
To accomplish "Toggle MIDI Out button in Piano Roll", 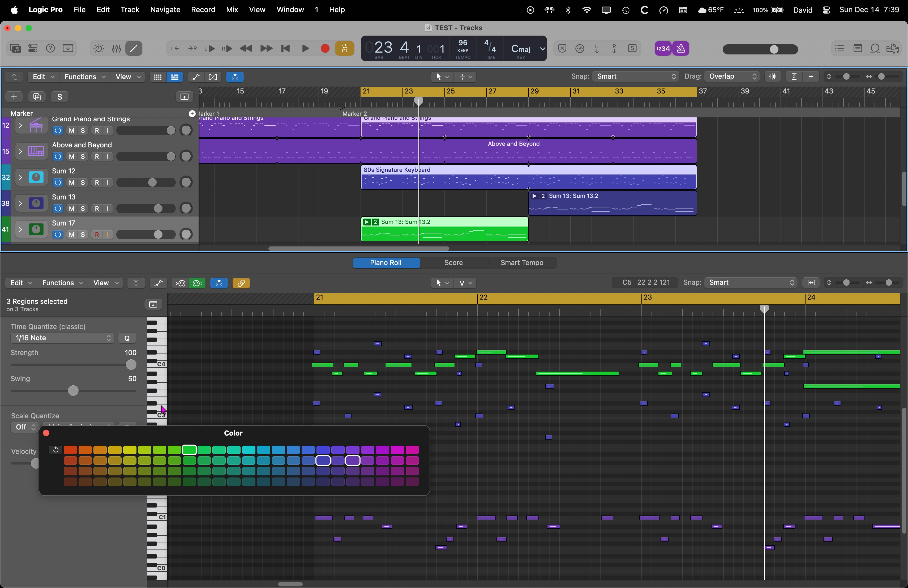I will point(197,283).
